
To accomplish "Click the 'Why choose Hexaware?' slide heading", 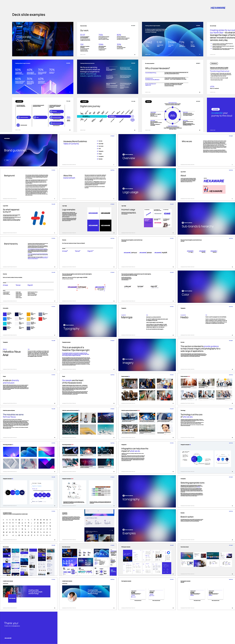I will pos(157,68).
